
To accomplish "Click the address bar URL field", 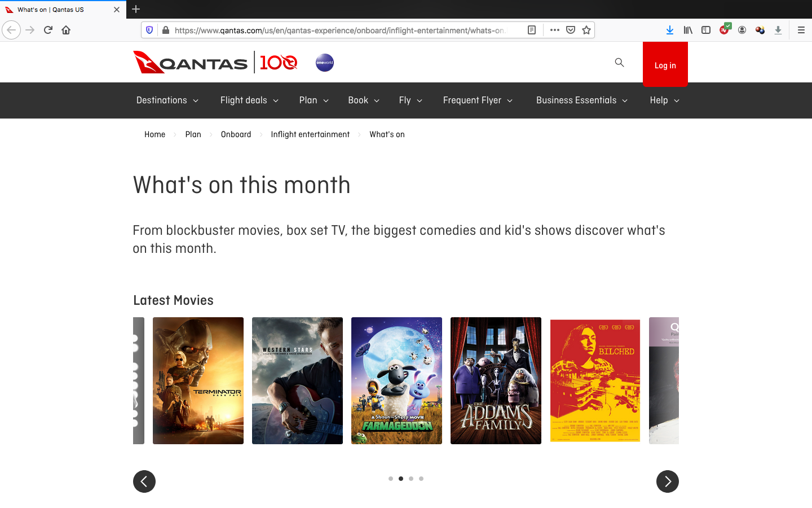I will [x=341, y=30].
